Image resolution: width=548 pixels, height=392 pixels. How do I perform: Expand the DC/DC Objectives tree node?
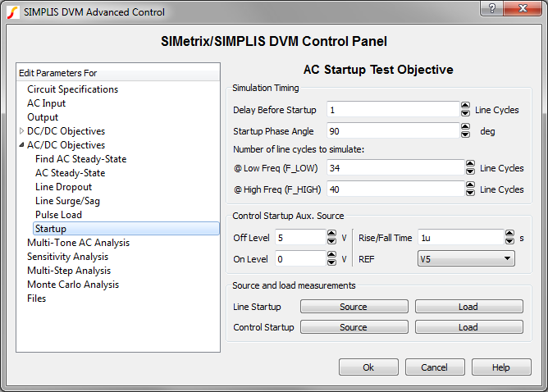click(22, 131)
